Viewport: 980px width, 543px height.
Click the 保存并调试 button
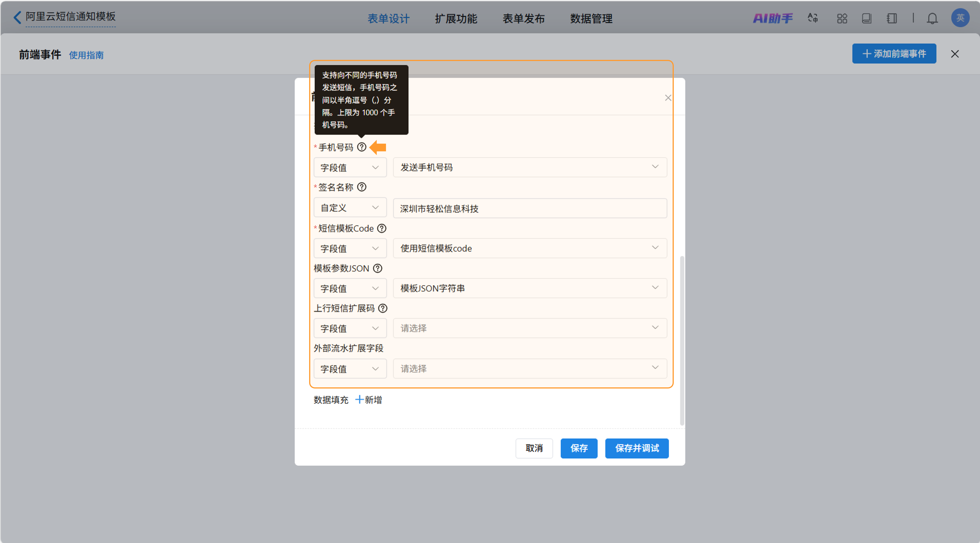[637, 448]
